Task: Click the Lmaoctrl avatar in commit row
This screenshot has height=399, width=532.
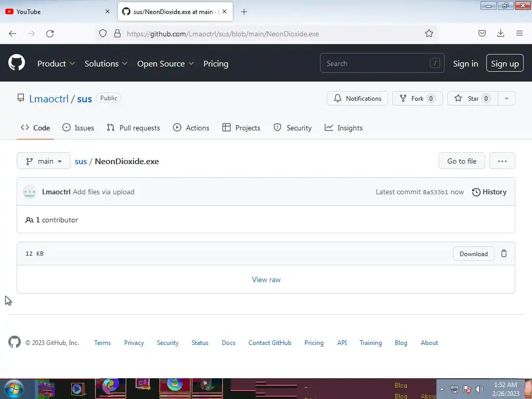Action: 30,192
